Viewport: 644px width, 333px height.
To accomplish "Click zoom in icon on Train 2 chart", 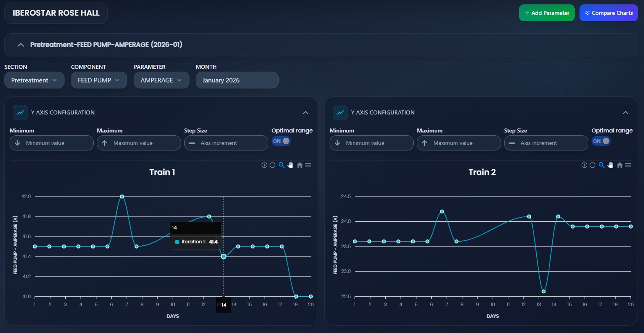I will coord(584,165).
